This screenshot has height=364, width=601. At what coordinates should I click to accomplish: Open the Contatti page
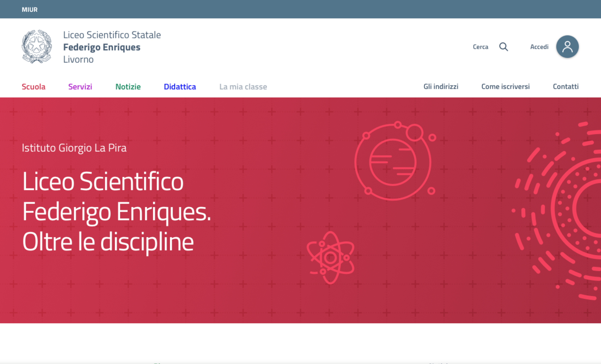[x=565, y=87]
